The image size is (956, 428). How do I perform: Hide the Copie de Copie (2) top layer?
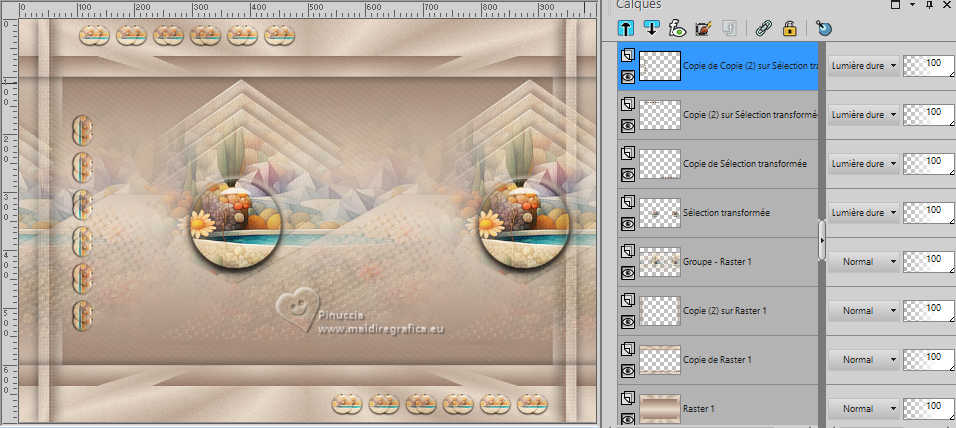pos(628,77)
